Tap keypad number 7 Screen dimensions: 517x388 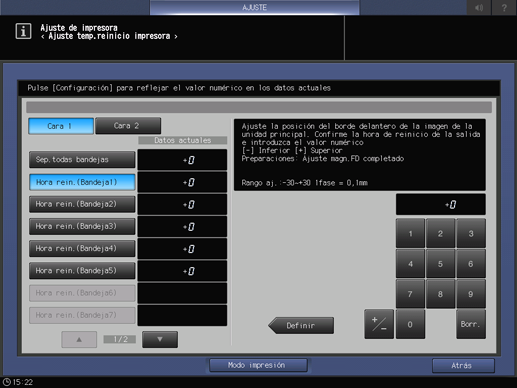[410, 294]
